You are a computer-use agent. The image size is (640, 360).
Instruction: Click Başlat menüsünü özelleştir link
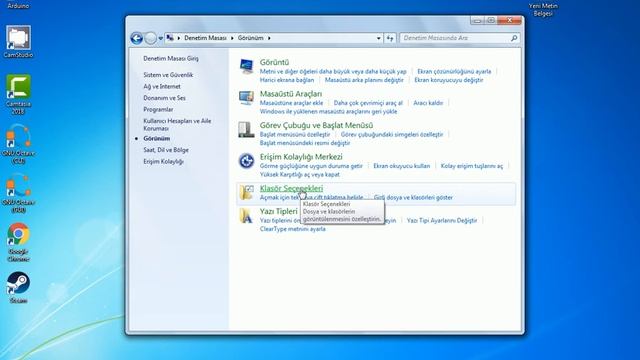pos(295,134)
